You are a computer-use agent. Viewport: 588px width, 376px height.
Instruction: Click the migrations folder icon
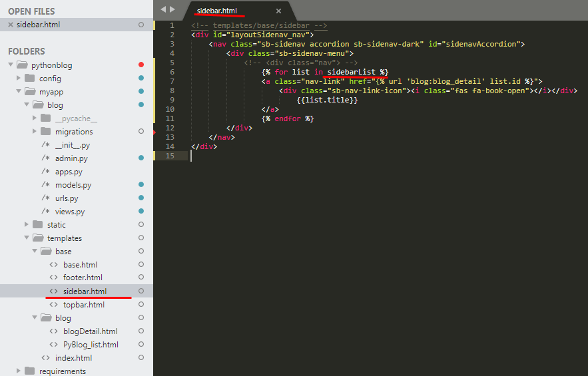click(x=46, y=131)
